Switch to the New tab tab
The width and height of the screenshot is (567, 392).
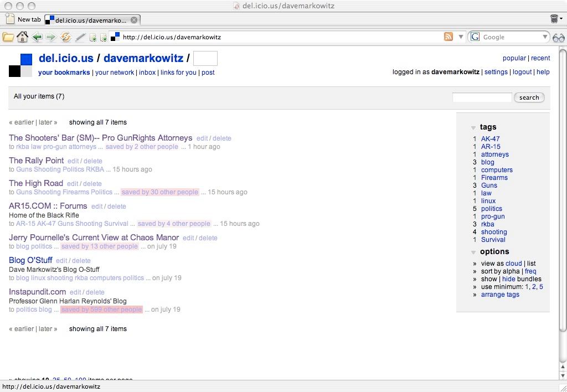[23, 19]
